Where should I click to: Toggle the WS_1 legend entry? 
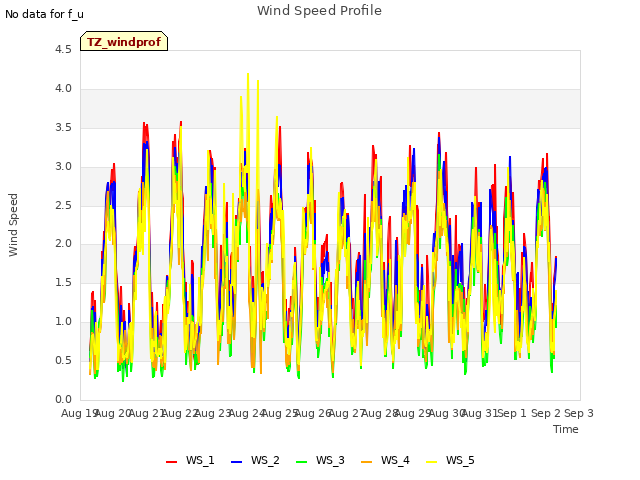tap(190, 460)
